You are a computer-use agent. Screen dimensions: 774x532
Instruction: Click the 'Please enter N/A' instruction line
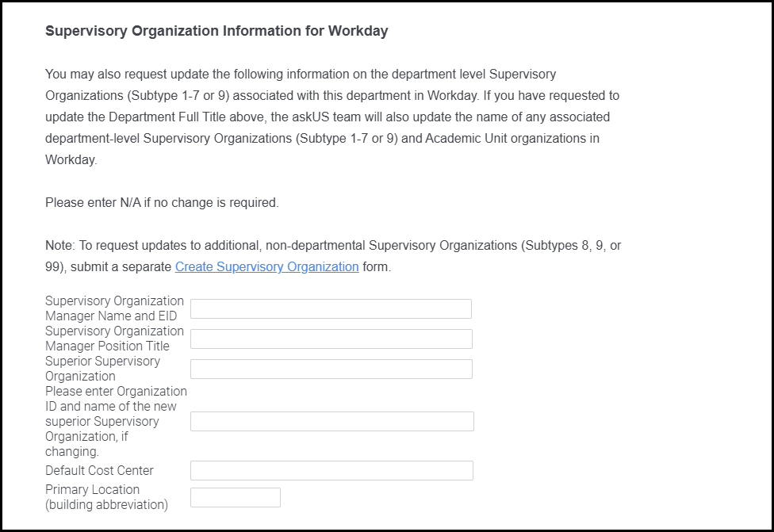(162, 203)
